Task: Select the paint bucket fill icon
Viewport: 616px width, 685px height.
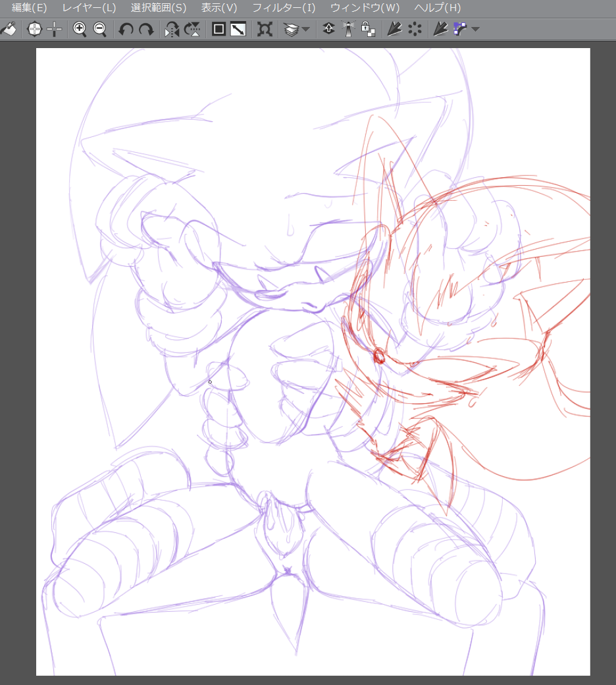Action: [x=9, y=29]
